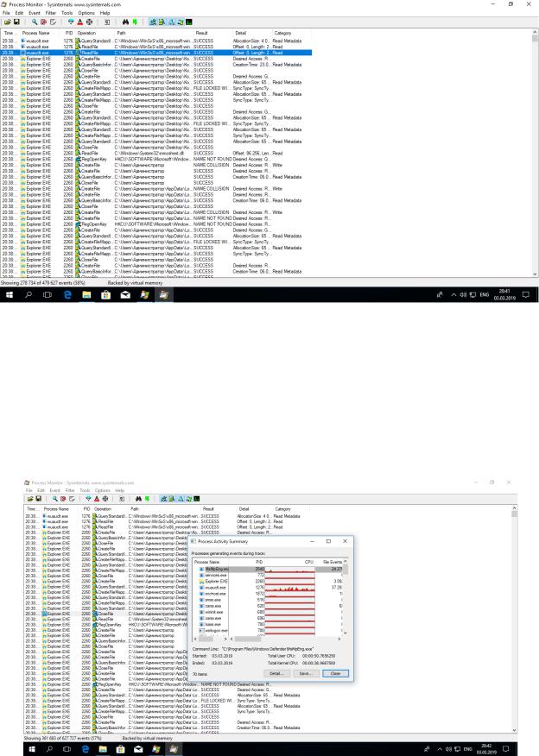Image resolution: width=539 pixels, height=756 pixels.
Task: Toggle Show Registry Activity in the upper toolbar
Action: click(x=153, y=22)
